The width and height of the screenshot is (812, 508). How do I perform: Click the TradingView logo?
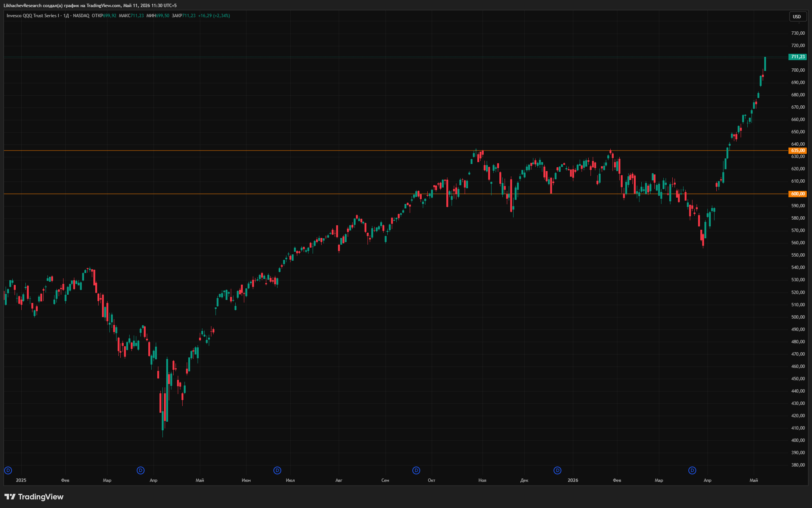[x=34, y=497]
